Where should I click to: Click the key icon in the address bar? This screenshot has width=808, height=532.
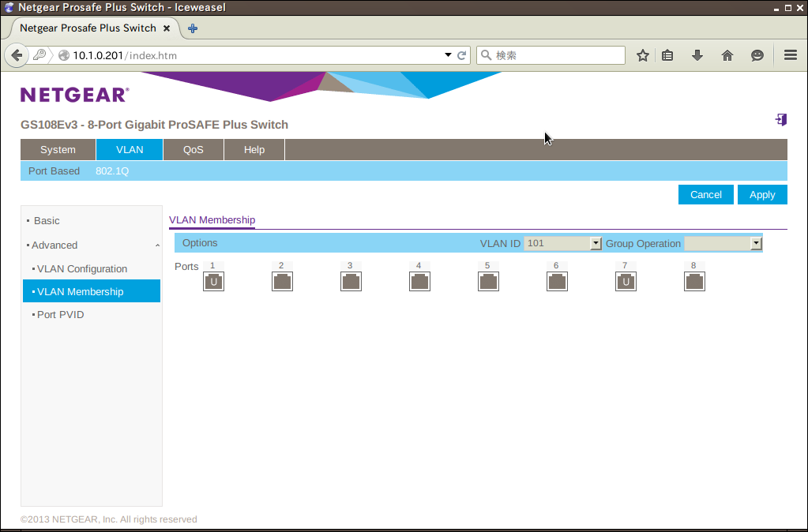click(39, 54)
